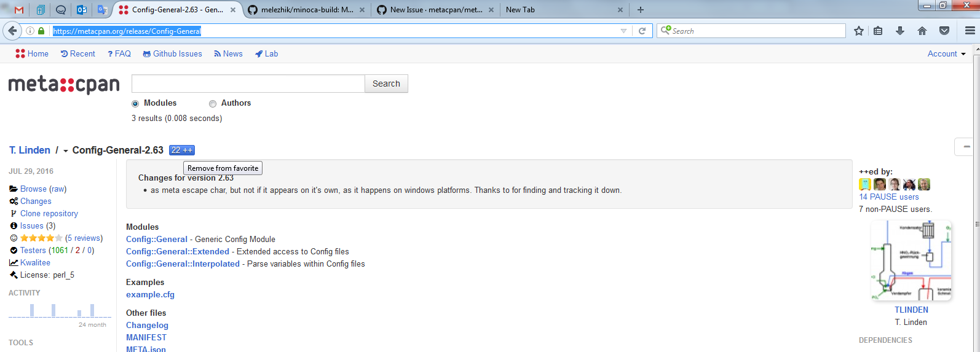Click the metacpan search input field
The height and width of the screenshot is (352, 980).
click(248, 84)
